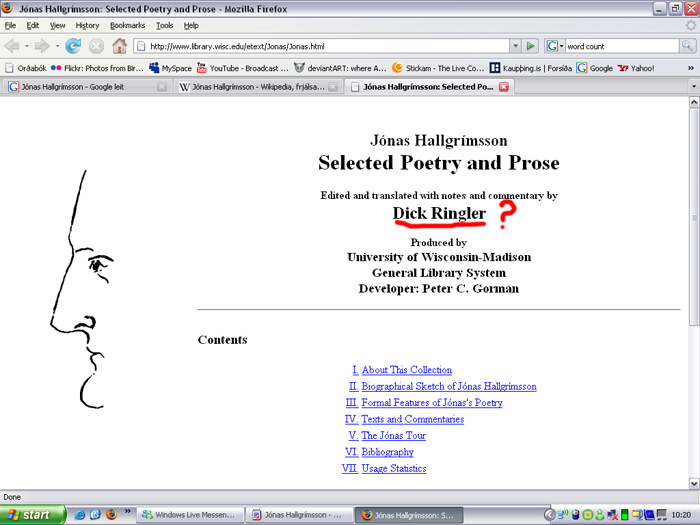
Task: Open the Tools menu
Action: tap(164, 25)
